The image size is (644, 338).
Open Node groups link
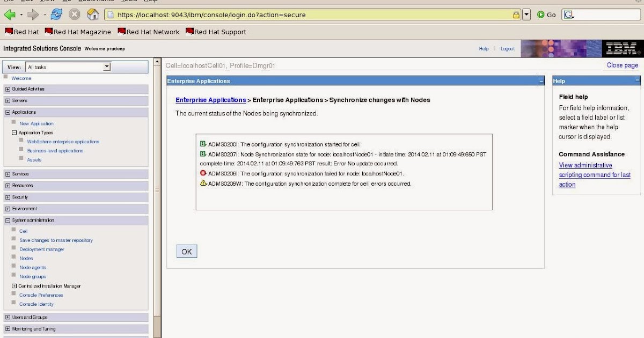(33, 276)
